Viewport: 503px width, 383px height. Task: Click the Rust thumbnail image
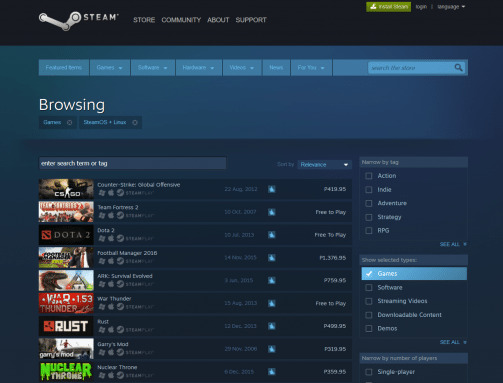(66, 326)
